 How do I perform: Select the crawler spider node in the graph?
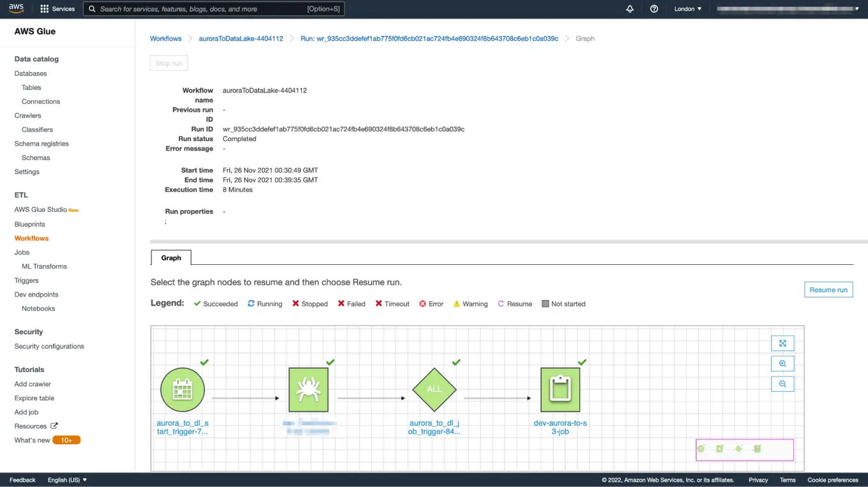(x=308, y=389)
